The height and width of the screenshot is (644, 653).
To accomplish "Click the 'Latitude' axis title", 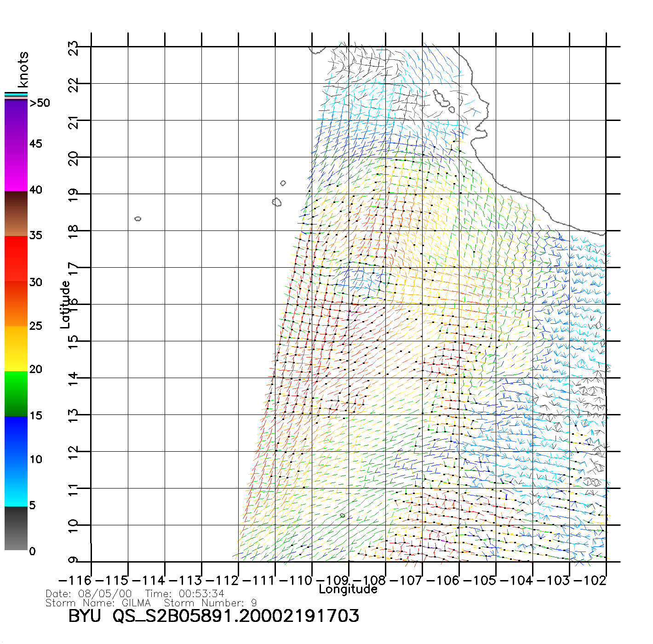I will click(x=65, y=305).
